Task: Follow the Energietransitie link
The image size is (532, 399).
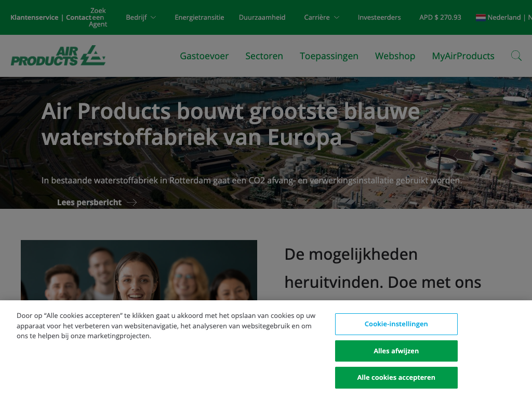Action: [x=199, y=17]
